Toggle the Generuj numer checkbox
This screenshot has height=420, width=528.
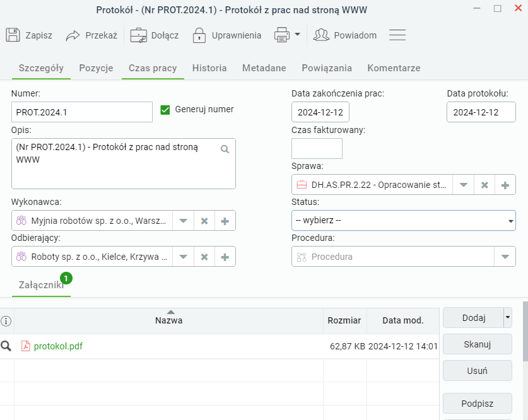(165, 110)
